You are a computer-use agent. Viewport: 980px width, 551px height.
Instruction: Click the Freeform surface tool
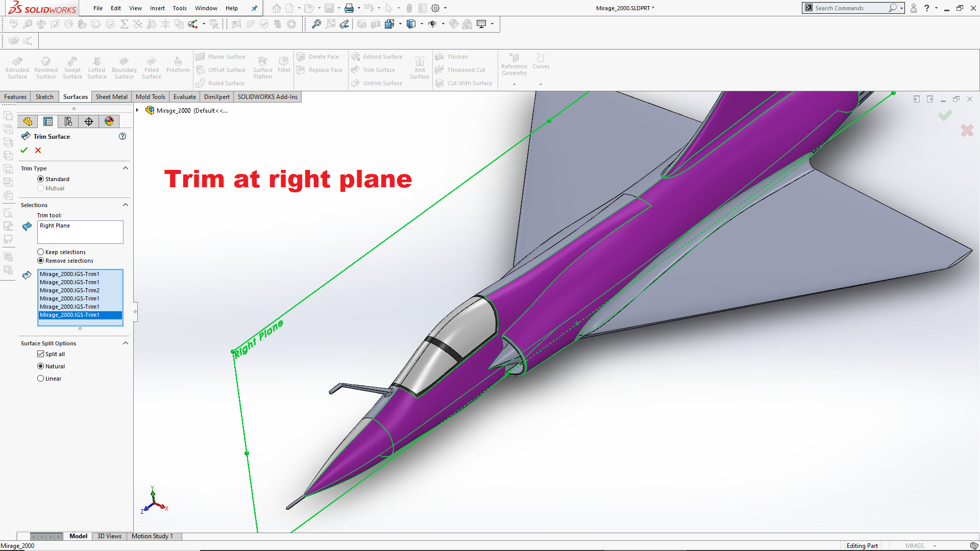[178, 65]
